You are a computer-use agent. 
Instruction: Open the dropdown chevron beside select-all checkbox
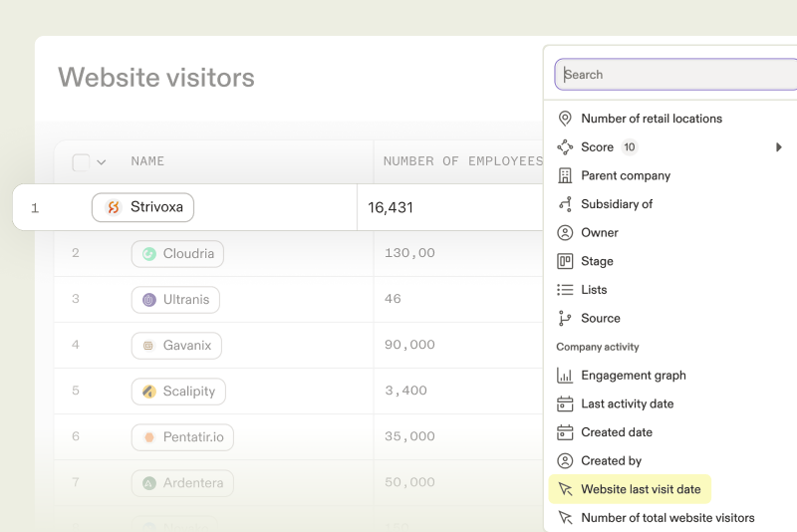coord(102,162)
